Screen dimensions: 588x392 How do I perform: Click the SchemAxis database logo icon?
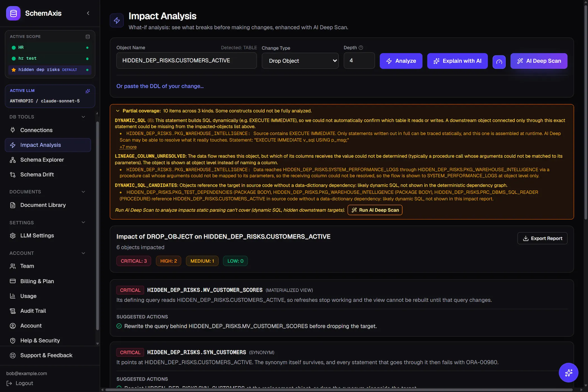[x=13, y=13]
